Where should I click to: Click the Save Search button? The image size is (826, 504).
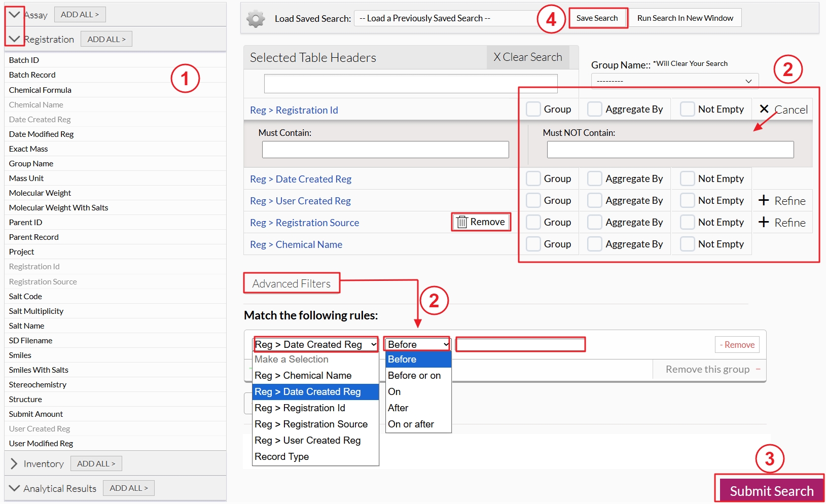coord(597,18)
